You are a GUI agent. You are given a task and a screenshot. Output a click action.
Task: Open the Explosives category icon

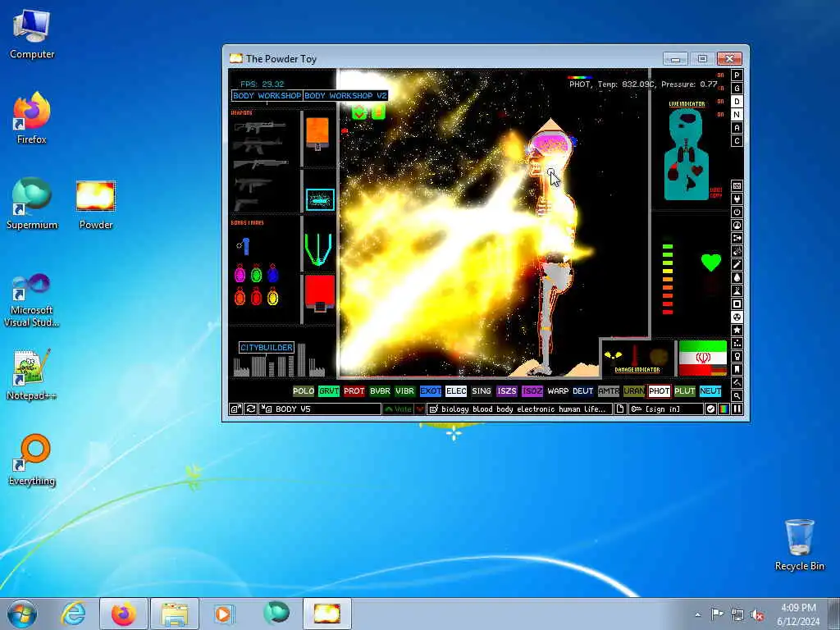(x=737, y=251)
